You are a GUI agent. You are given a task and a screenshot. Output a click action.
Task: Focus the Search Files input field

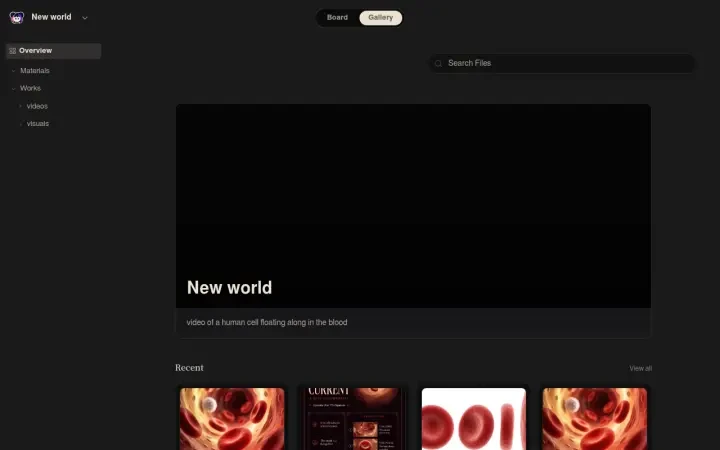click(562, 63)
